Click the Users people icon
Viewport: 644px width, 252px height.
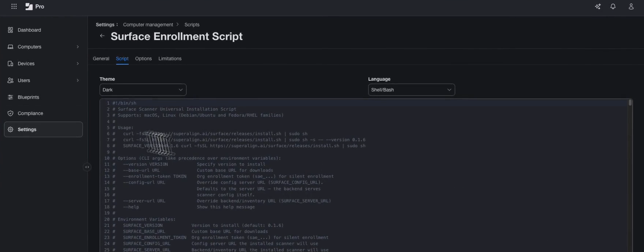point(10,80)
